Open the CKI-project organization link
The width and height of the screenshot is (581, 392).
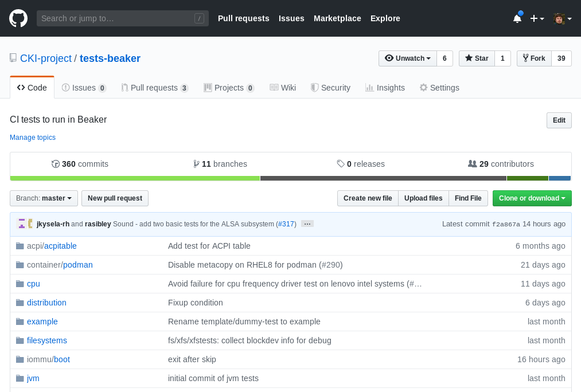click(46, 58)
